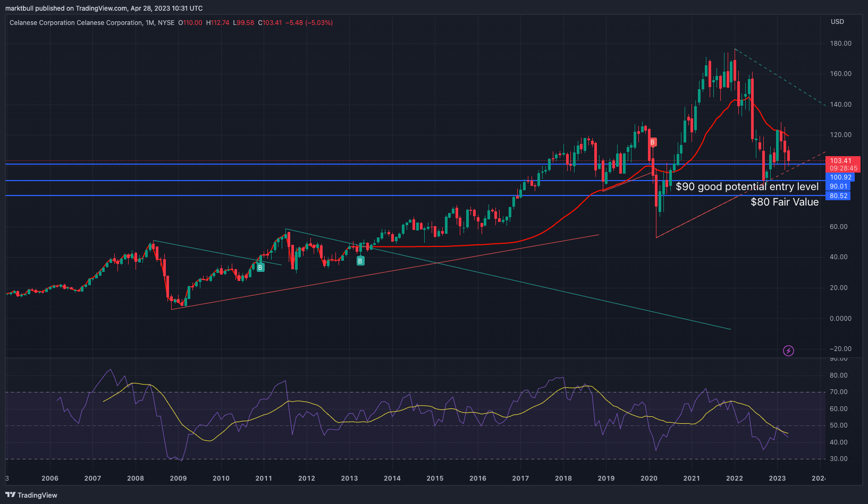Click the change value −5.48 (−5.03%)
The width and height of the screenshot is (868, 504).
tap(309, 23)
